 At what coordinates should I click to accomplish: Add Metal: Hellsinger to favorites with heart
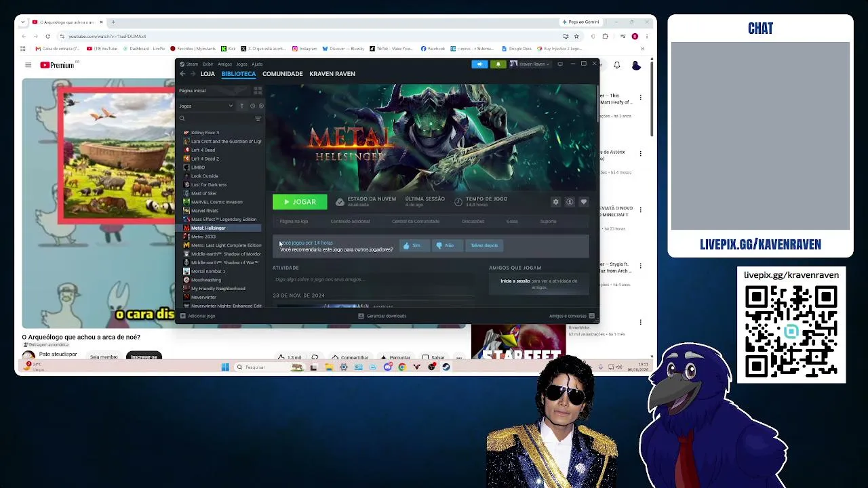[583, 202]
